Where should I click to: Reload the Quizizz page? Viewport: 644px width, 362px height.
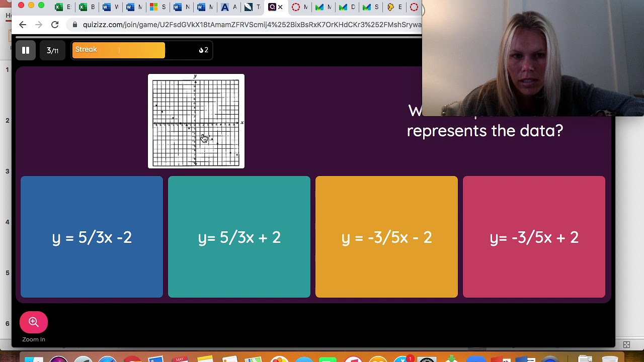tap(55, 25)
